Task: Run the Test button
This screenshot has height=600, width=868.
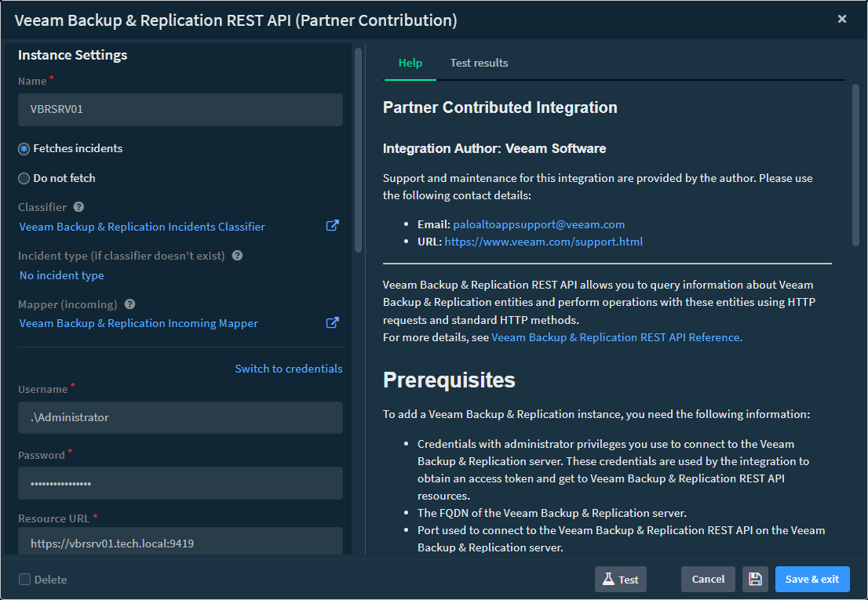Action: pyautogui.click(x=621, y=579)
